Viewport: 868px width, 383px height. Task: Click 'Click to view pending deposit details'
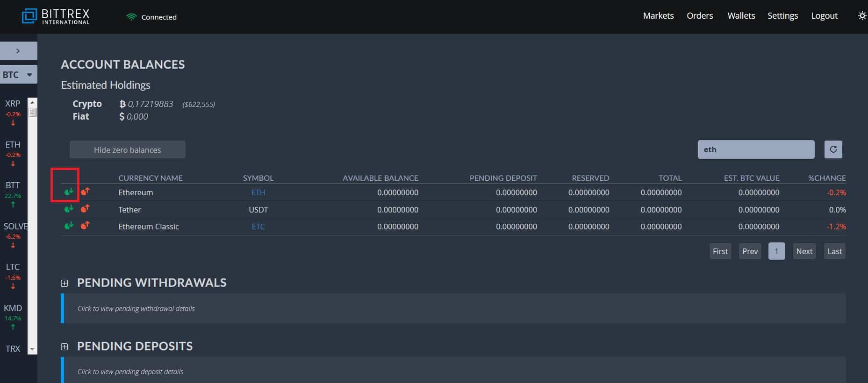pyautogui.click(x=130, y=372)
